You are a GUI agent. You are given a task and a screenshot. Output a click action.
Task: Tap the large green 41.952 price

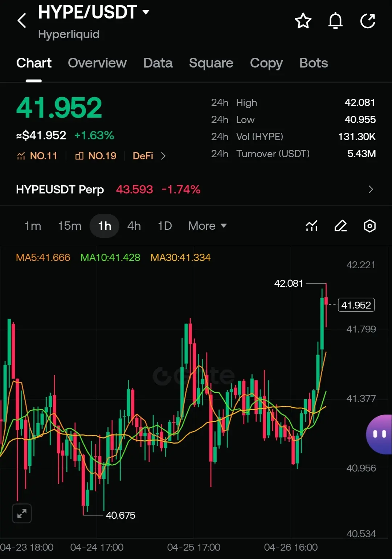pos(59,107)
